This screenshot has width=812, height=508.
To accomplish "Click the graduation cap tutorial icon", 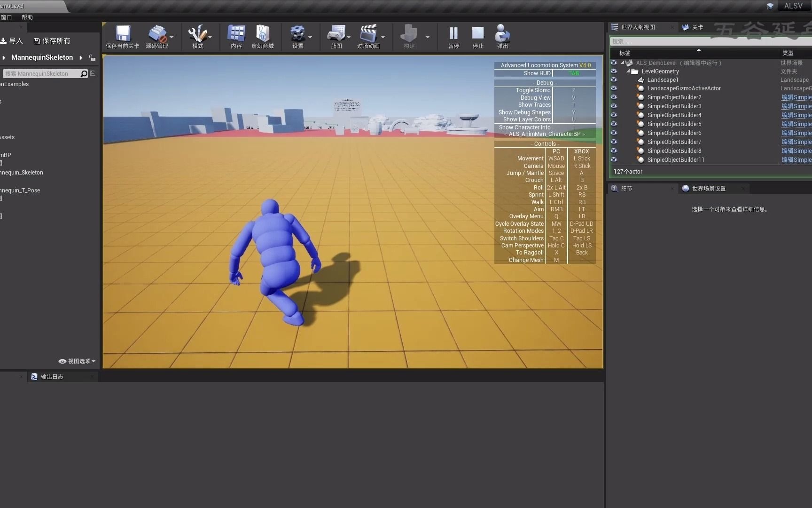I will pyautogui.click(x=770, y=6).
